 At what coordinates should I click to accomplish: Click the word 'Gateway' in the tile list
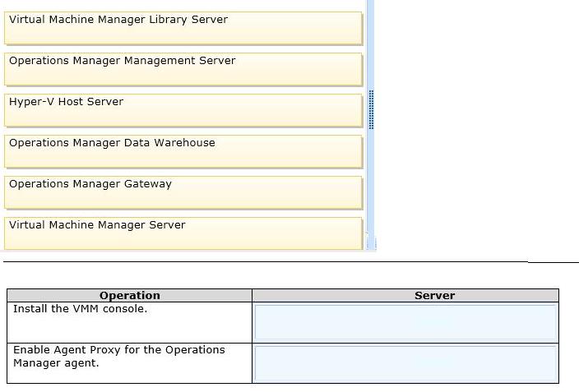click(x=148, y=184)
